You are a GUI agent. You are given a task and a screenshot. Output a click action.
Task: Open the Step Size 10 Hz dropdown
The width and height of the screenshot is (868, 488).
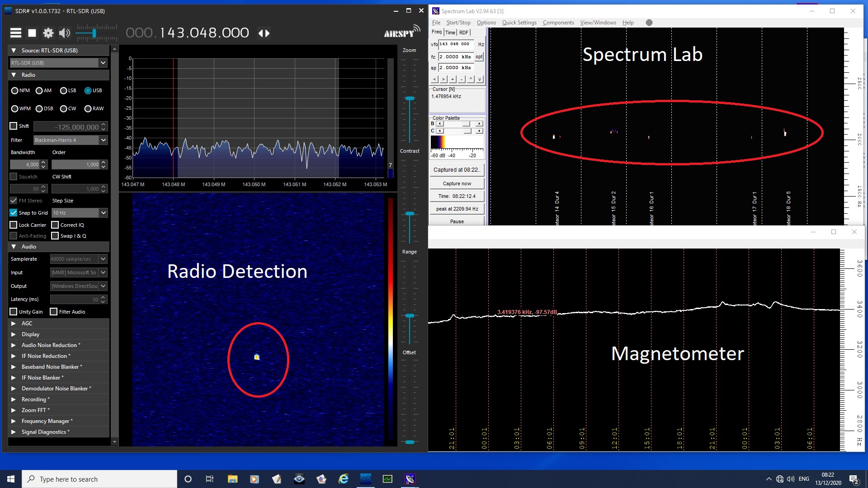tap(80, 213)
